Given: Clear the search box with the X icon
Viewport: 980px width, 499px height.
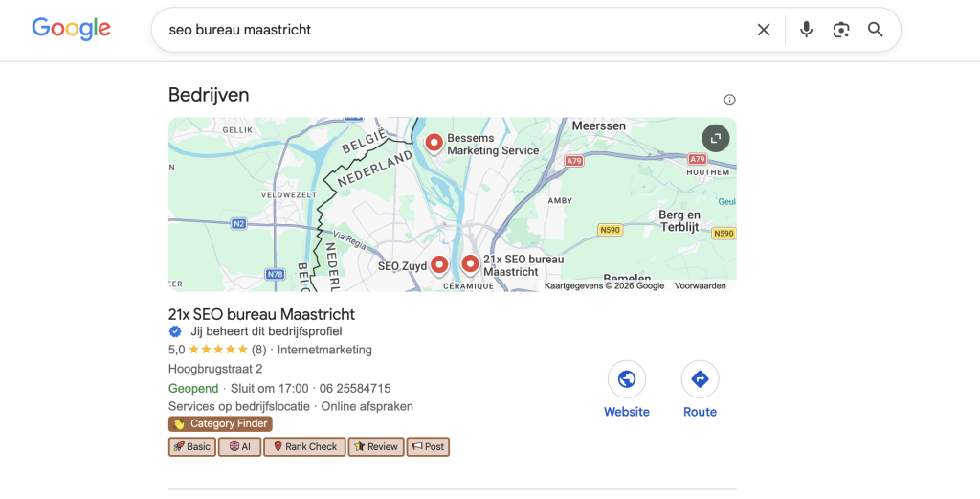Looking at the screenshot, I should (763, 30).
